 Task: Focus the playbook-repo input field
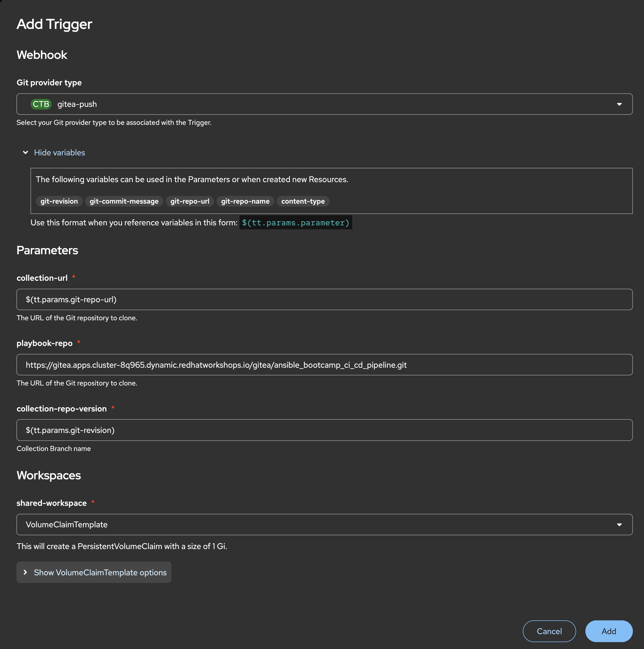[324, 365]
